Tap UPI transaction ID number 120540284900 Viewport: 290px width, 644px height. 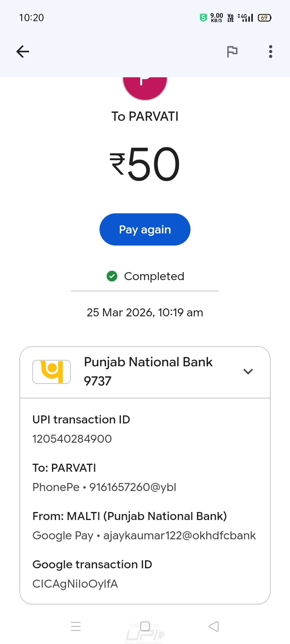(x=72, y=439)
